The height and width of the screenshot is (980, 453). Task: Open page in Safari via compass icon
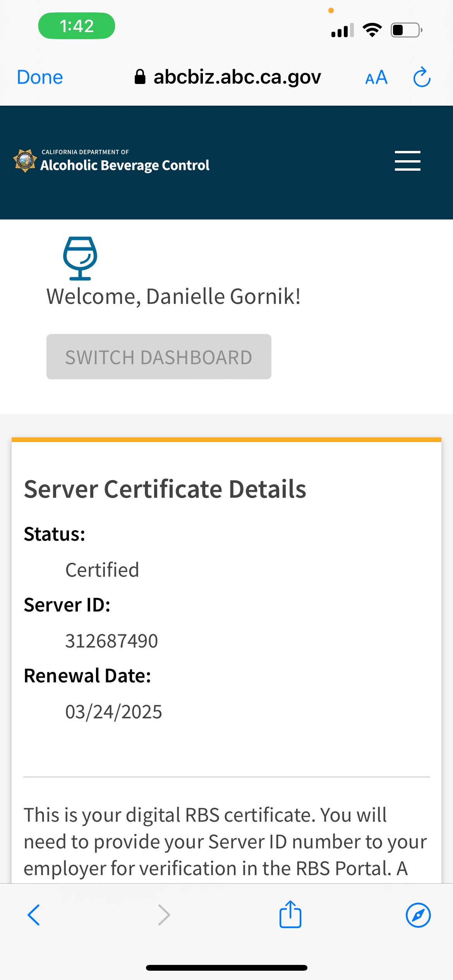point(418,915)
